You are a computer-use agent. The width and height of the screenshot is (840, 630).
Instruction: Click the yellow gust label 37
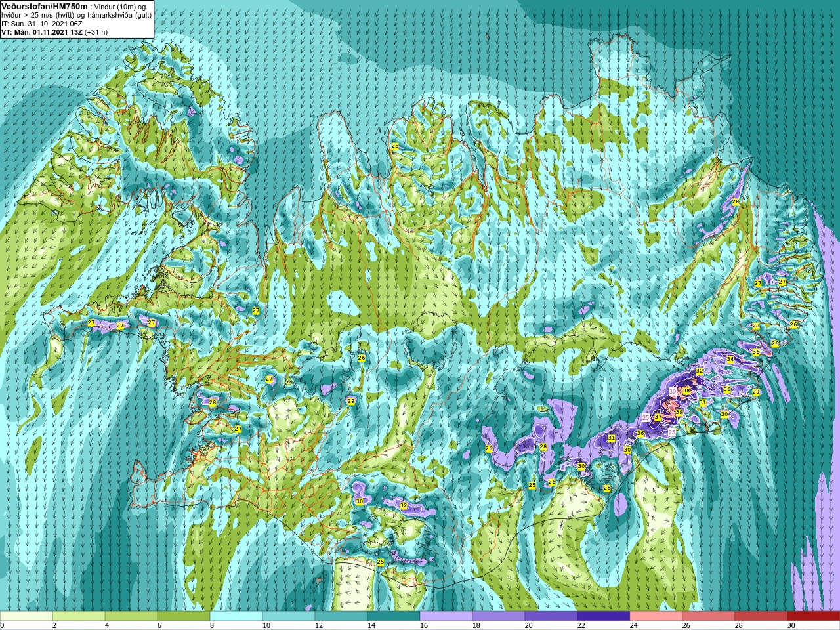click(658, 417)
